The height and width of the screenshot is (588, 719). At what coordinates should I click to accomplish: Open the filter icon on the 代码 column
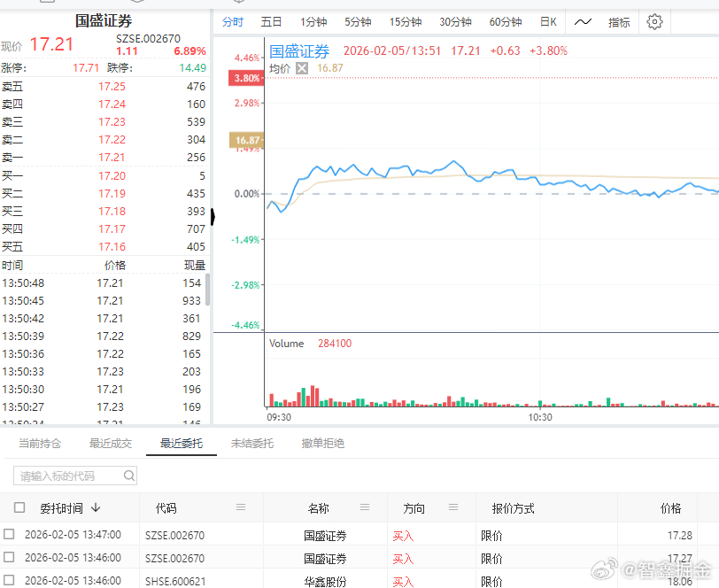pos(239,507)
